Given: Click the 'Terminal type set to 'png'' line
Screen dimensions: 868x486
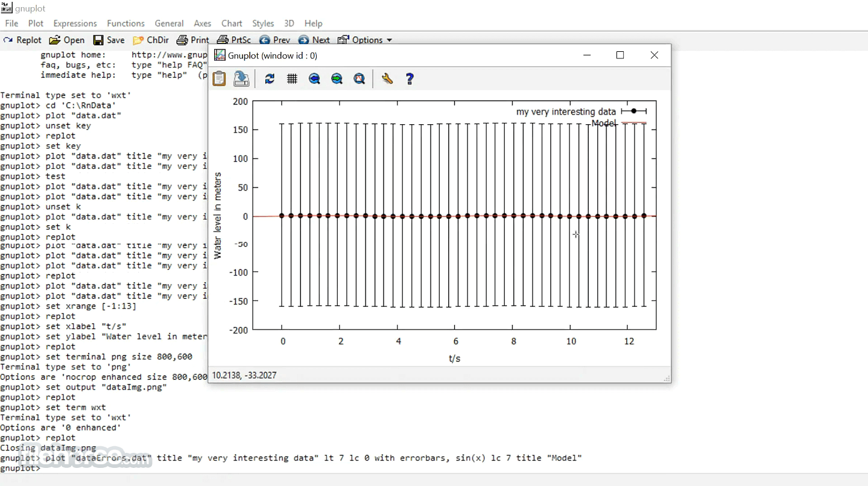Looking at the screenshot, I should click(66, 367).
